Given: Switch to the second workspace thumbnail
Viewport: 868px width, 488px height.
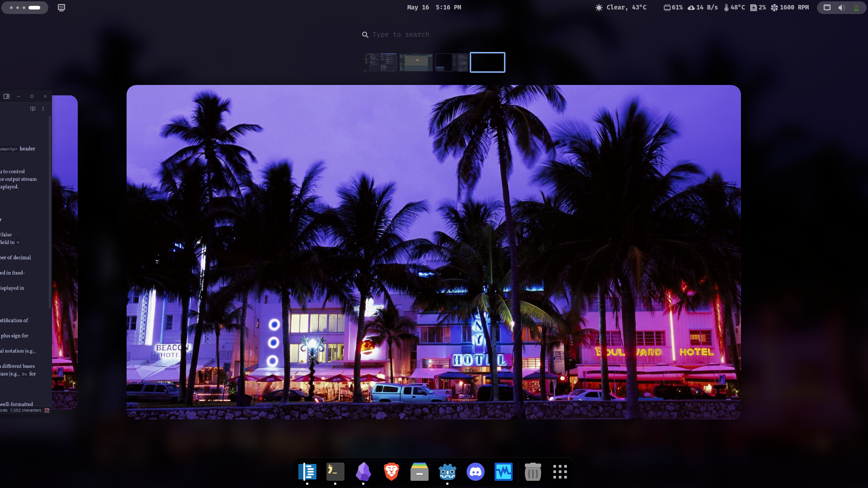Looking at the screenshot, I should (x=416, y=62).
